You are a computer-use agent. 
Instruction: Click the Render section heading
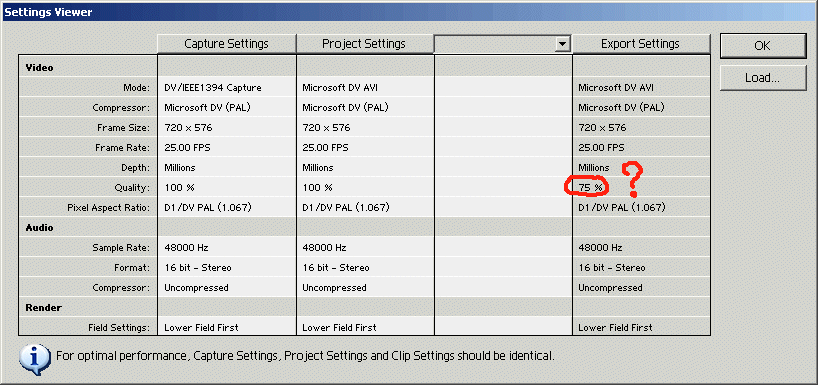coord(43,308)
